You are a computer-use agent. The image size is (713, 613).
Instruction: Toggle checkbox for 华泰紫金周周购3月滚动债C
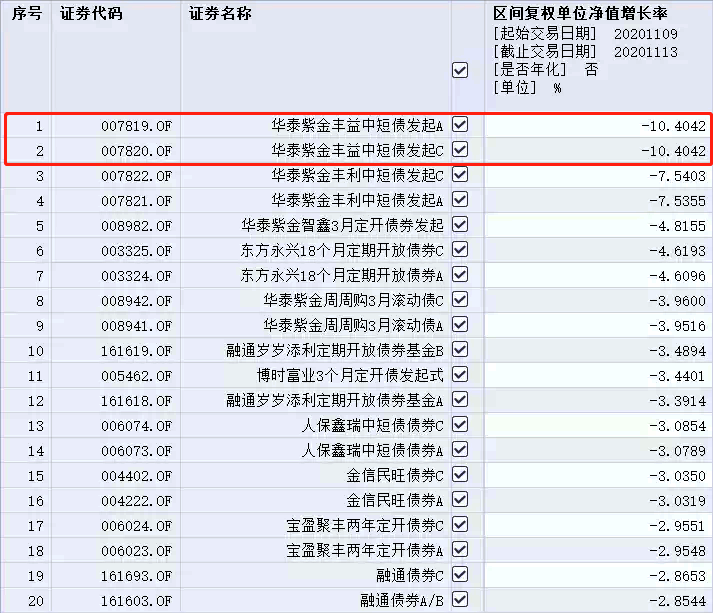point(460,299)
